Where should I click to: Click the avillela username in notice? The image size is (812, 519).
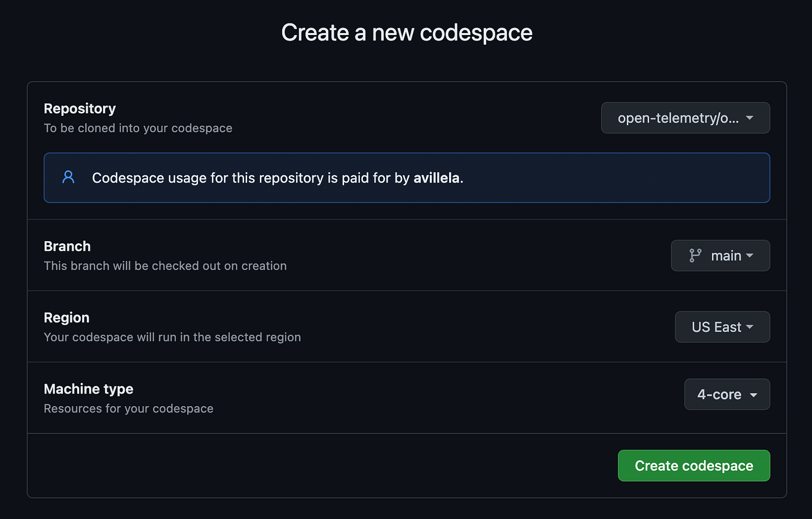click(x=436, y=178)
